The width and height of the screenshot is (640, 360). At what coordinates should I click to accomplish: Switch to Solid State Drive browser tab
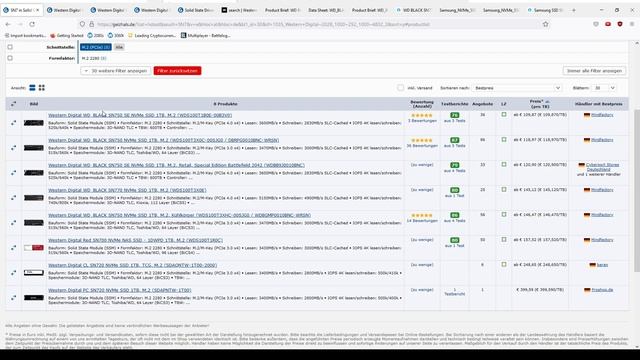[x=195, y=10]
